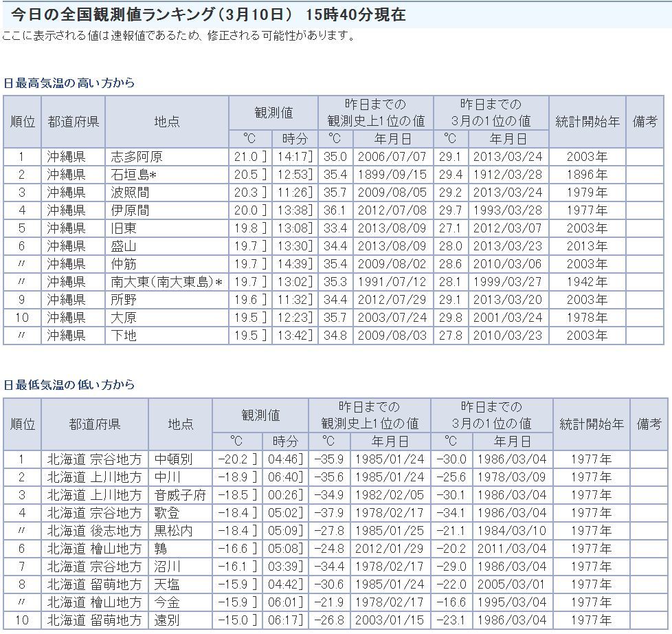Screen dimensions: 672x634
Task: Click the 下地 station cell
Action: point(124,336)
